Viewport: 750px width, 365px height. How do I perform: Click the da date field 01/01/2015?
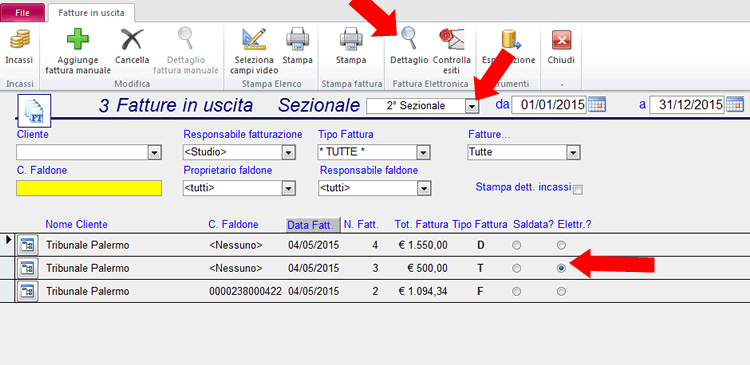[549, 105]
